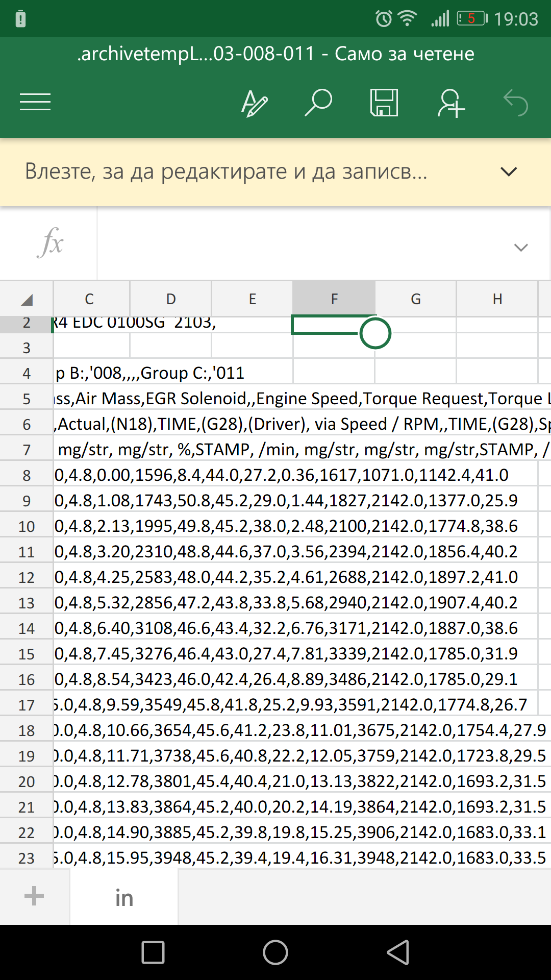Add a new sheet with plus icon

(x=34, y=896)
